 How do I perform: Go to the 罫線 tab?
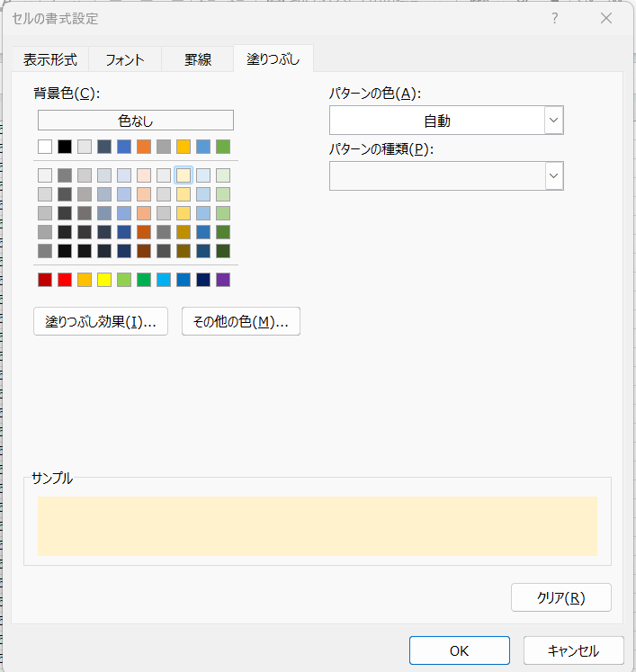tap(197, 60)
